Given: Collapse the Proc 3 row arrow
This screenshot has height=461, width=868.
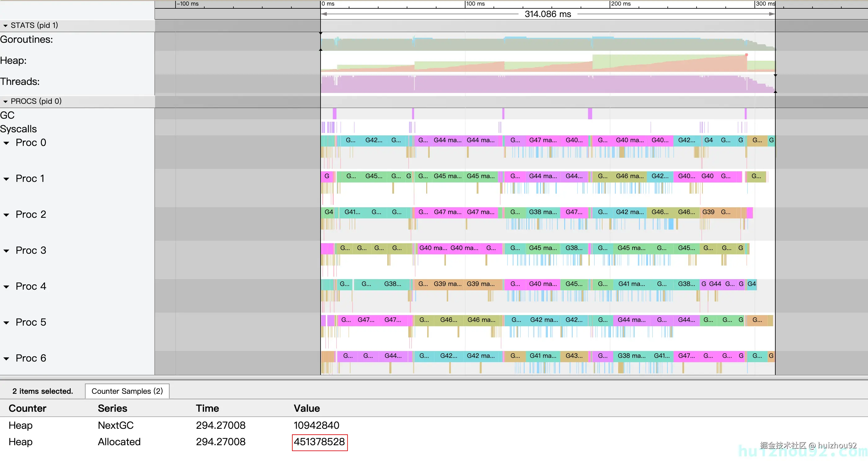Looking at the screenshot, I should point(7,251).
